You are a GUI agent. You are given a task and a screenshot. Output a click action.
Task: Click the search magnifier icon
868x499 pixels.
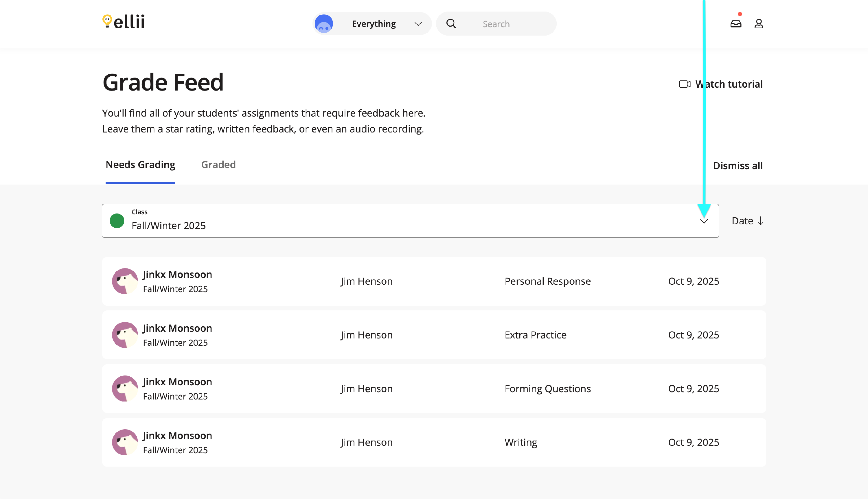tap(451, 24)
